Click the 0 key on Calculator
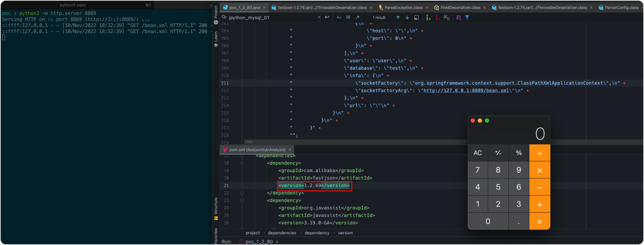The image size is (644, 245). [x=488, y=221]
